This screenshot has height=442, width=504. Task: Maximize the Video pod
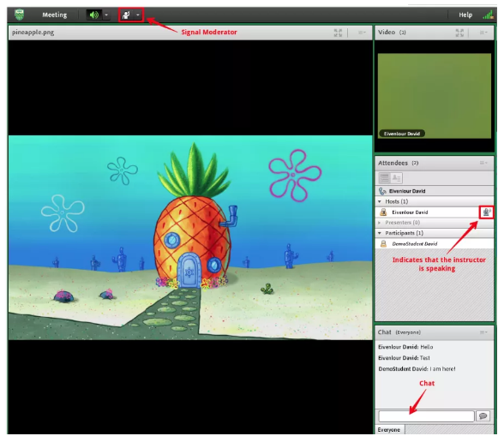coord(459,33)
